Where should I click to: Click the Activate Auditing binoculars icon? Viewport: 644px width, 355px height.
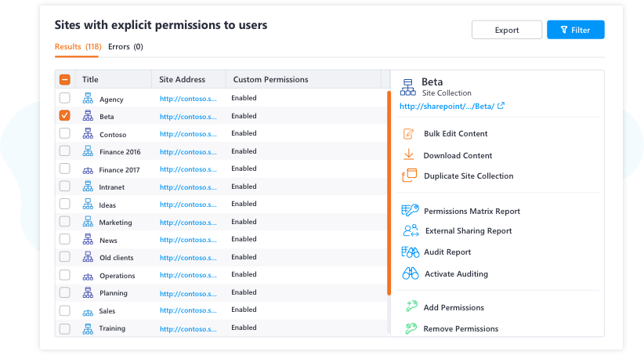pos(411,273)
